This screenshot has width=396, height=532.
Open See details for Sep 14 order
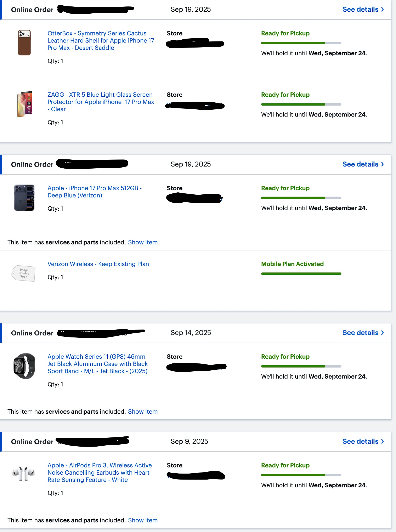(363, 333)
